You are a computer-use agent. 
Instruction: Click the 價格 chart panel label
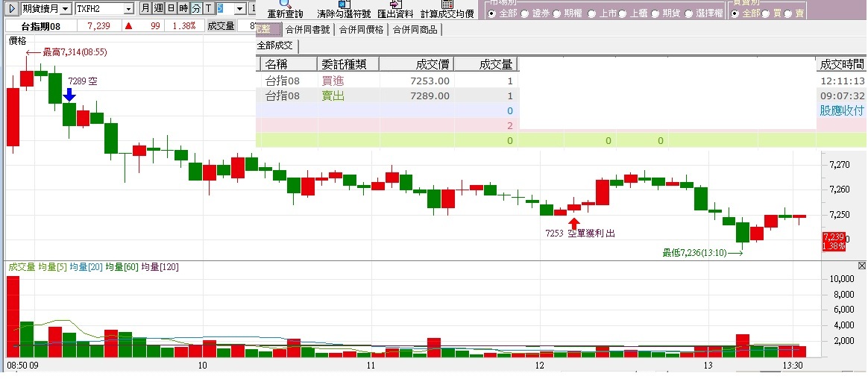tap(17, 40)
